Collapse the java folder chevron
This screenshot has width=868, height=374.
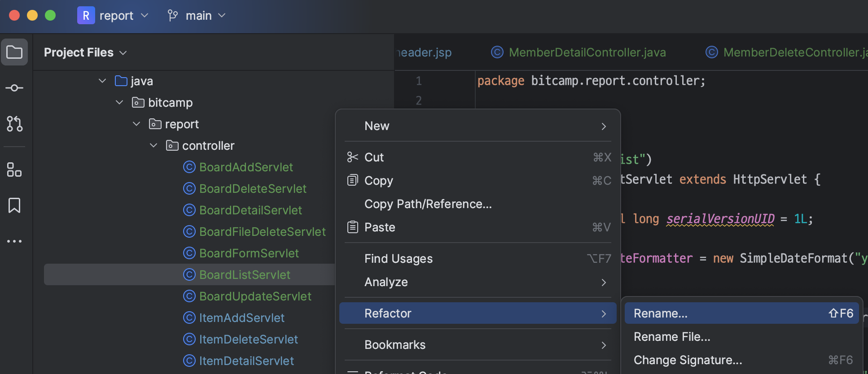[x=102, y=81]
